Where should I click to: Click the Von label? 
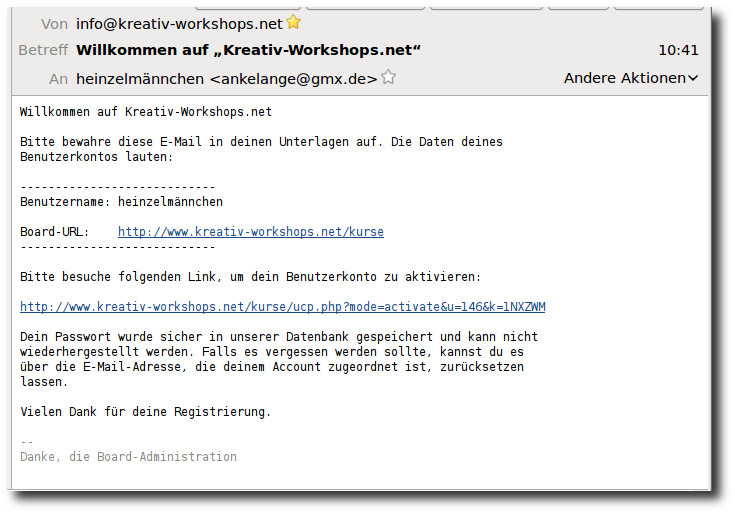click(x=54, y=24)
